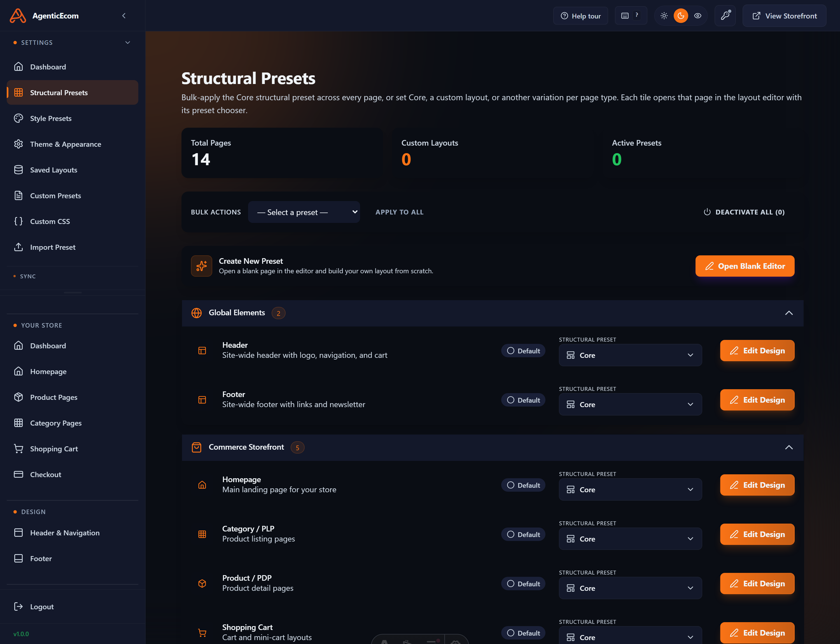Click Edit Design for Header

(x=757, y=350)
